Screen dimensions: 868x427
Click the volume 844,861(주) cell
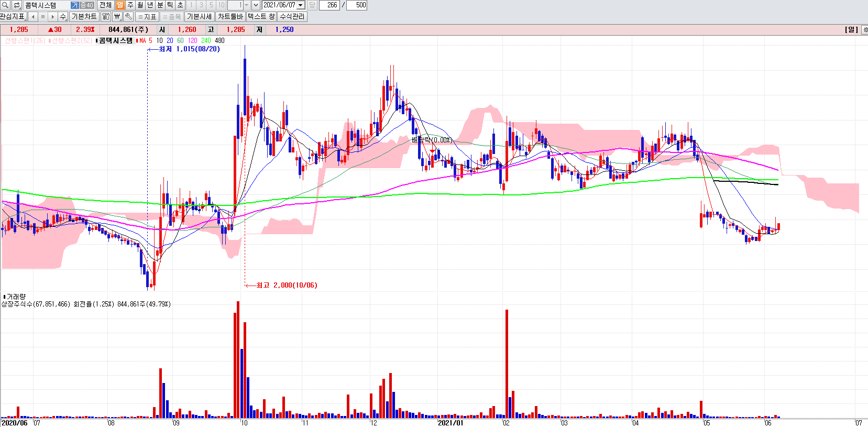[128, 30]
